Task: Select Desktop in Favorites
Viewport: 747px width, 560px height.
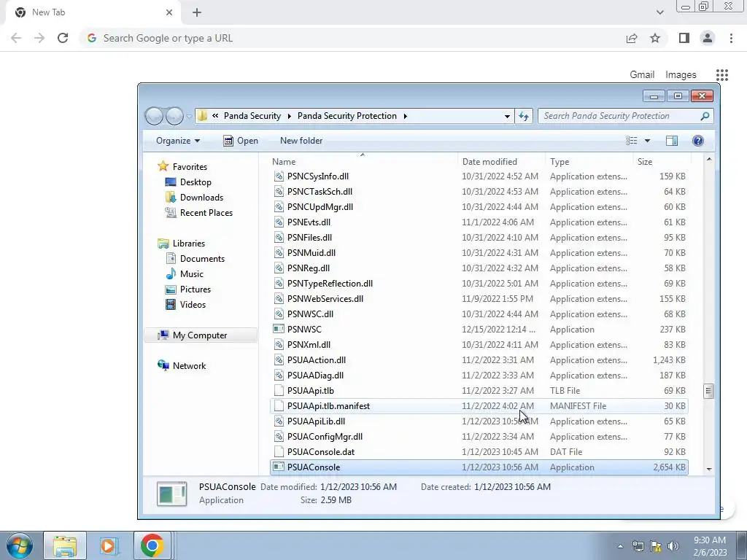Action: click(x=196, y=182)
